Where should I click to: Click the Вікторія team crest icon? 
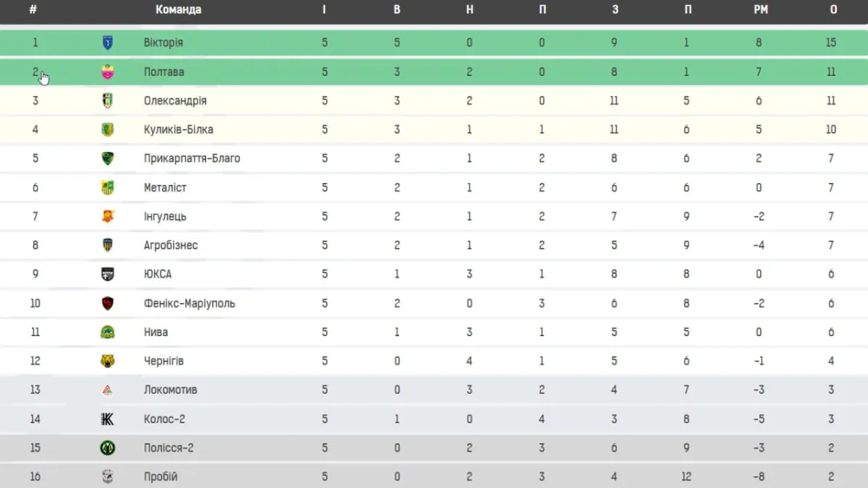108,43
